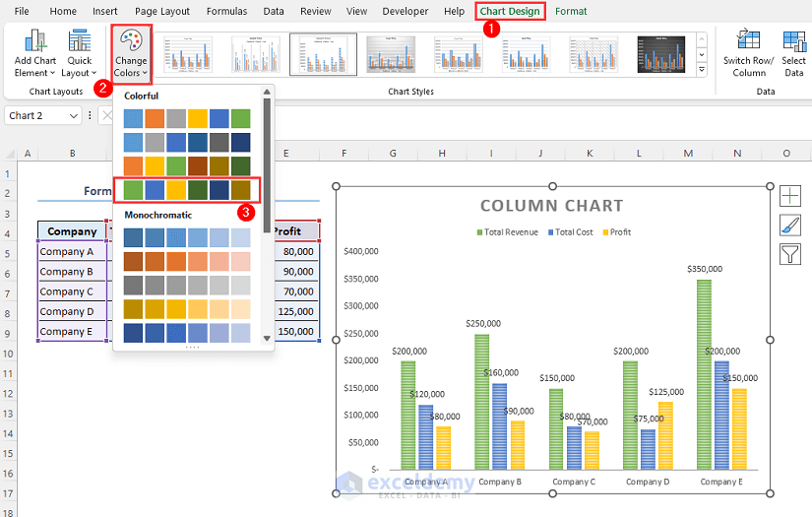Click the color palette scrollbar up arrow
The height and width of the screenshot is (517, 812).
[x=267, y=93]
